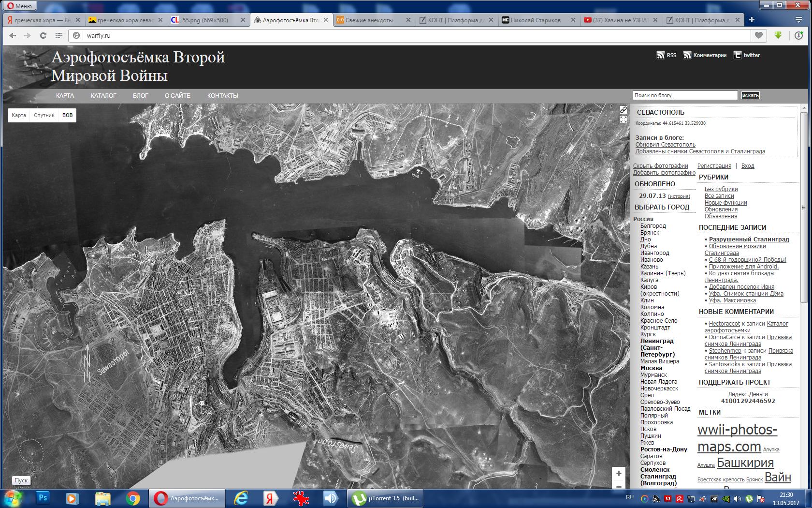The width and height of the screenshot is (812, 508).
Task: Click the Скрыть фотографии link
Action: pos(660,166)
